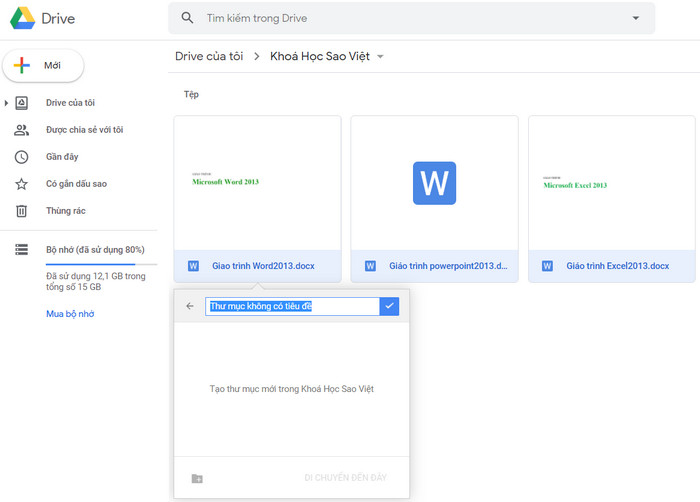Image resolution: width=700 pixels, height=502 pixels.
Task: Click the search magnifier icon
Action: coord(188,18)
